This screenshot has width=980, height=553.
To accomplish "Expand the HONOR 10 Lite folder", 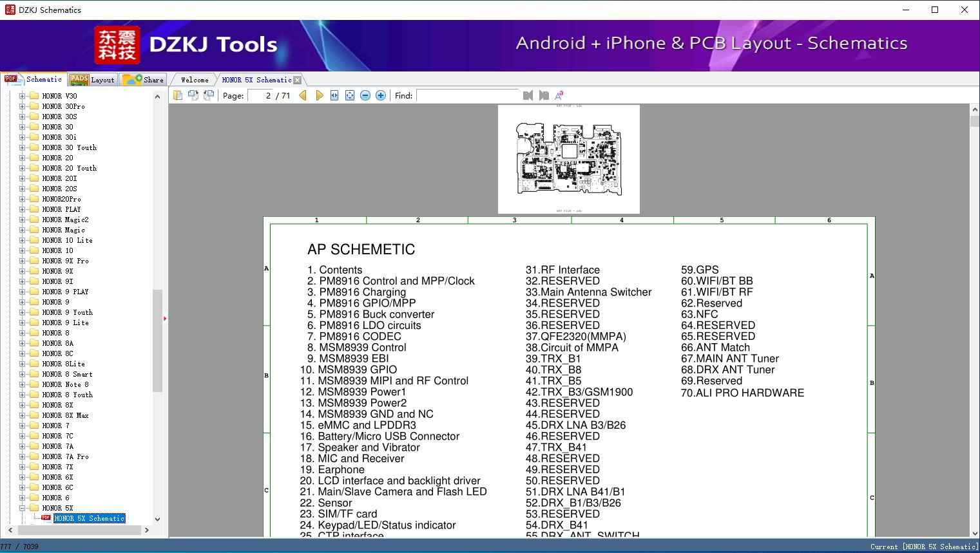I will click(22, 240).
